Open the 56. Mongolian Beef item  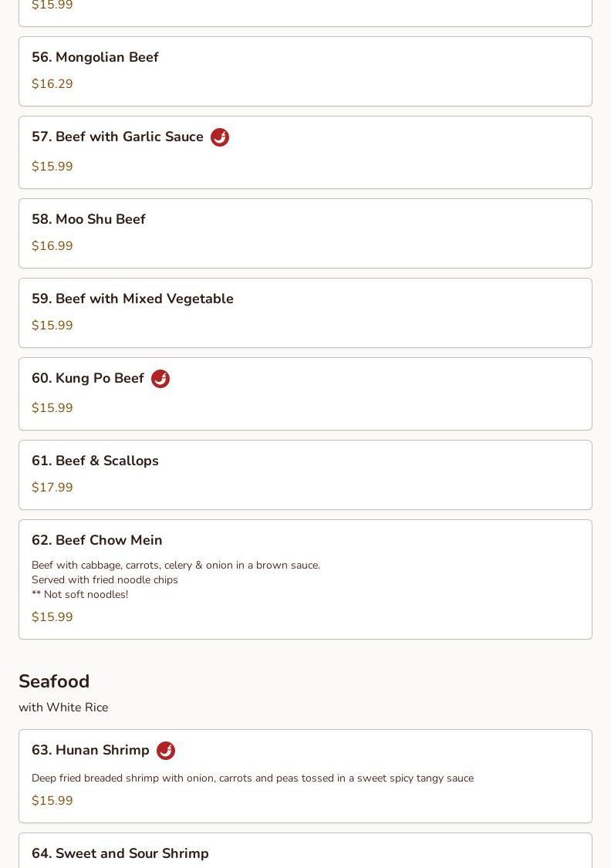tap(305, 72)
